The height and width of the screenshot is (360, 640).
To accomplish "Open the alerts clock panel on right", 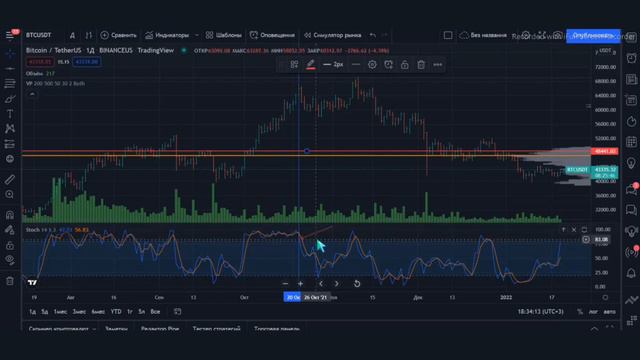I will [631, 58].
